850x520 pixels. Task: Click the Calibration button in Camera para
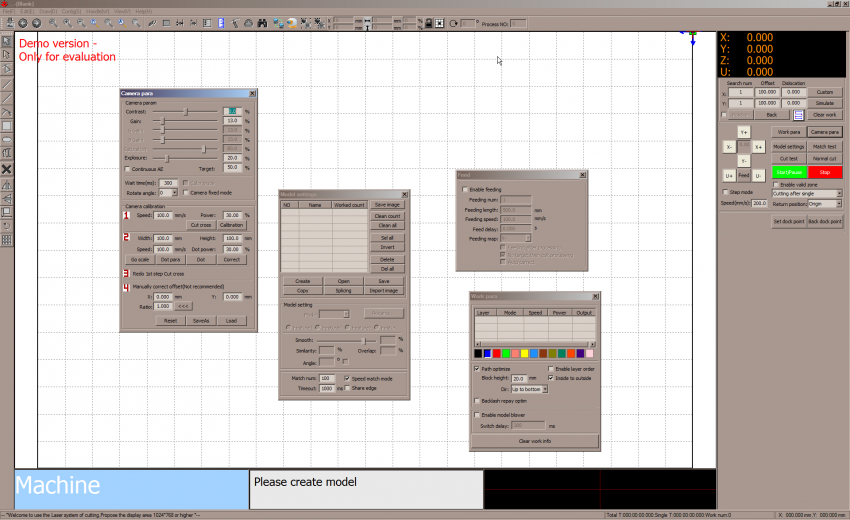click(231, 225)
